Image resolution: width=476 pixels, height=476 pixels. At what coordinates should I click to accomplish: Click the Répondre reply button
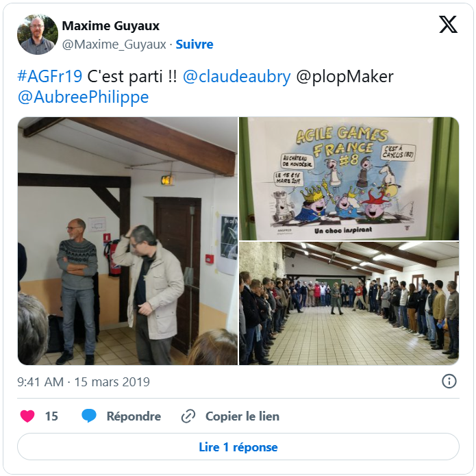point(134,416)
